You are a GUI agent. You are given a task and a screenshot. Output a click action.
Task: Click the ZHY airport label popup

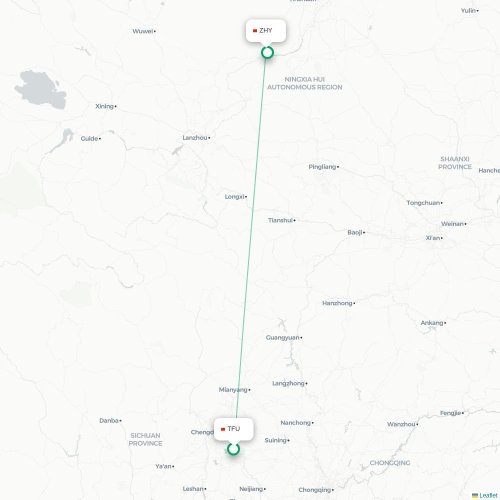(x=266, y=31)
